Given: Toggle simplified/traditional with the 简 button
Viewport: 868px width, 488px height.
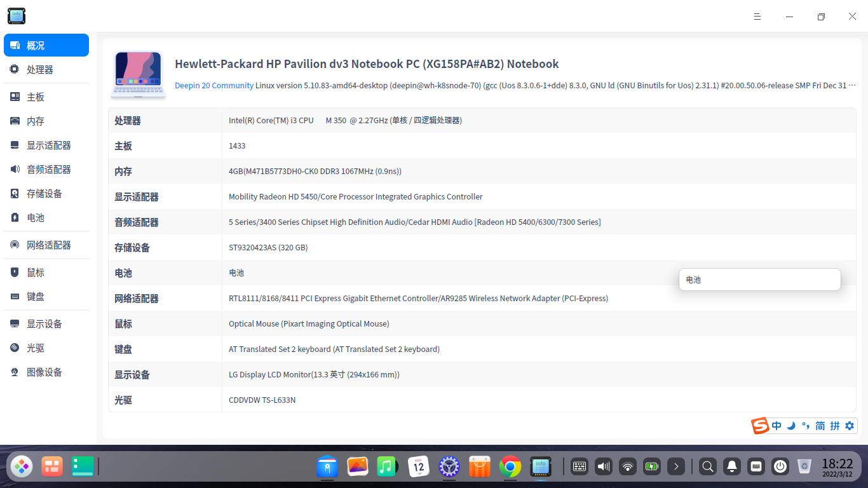Looking at the screenshot, I should coord(820,426).
